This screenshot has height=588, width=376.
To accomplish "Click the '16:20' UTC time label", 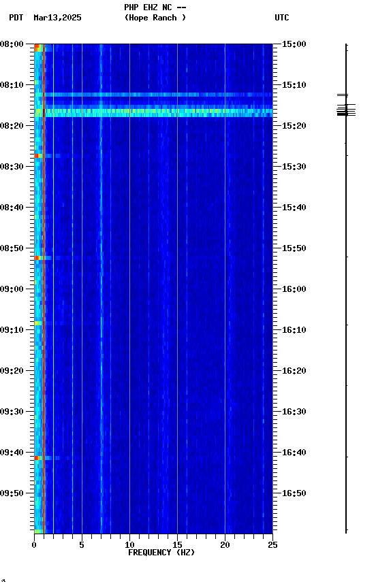I will coord(294,371).
